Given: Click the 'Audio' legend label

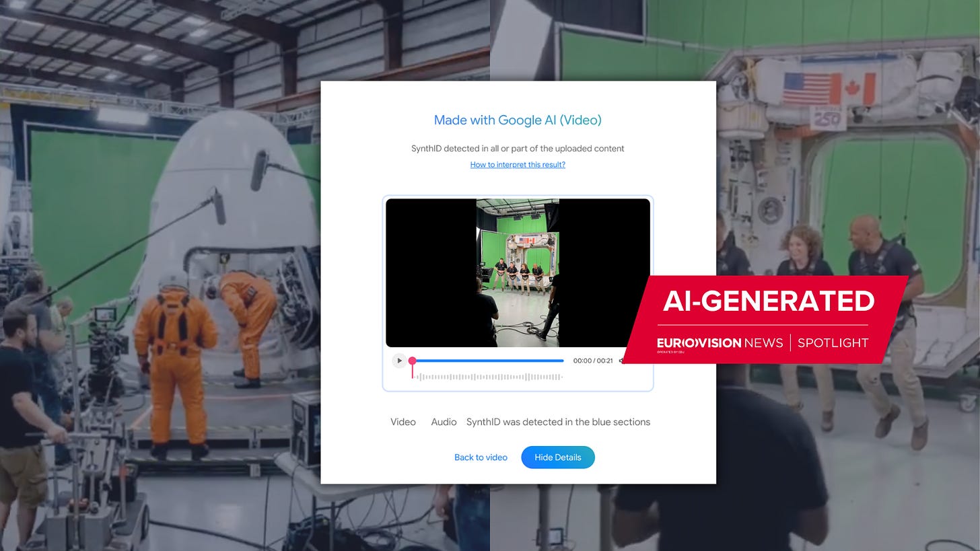Looking at the screenshot, I should click(444, 422).
